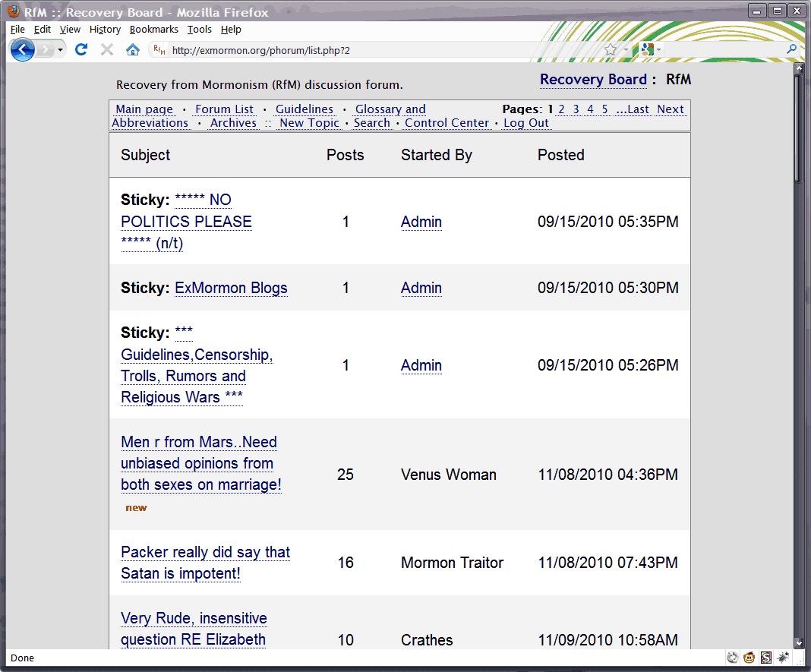The image size is (811, 672).
Task: Bookmark this page with star icon
Action: coord(611,49)
